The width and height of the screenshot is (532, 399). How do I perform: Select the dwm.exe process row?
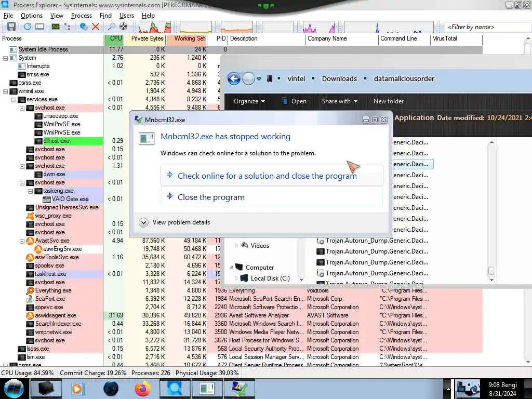click(x=54, y=175)
